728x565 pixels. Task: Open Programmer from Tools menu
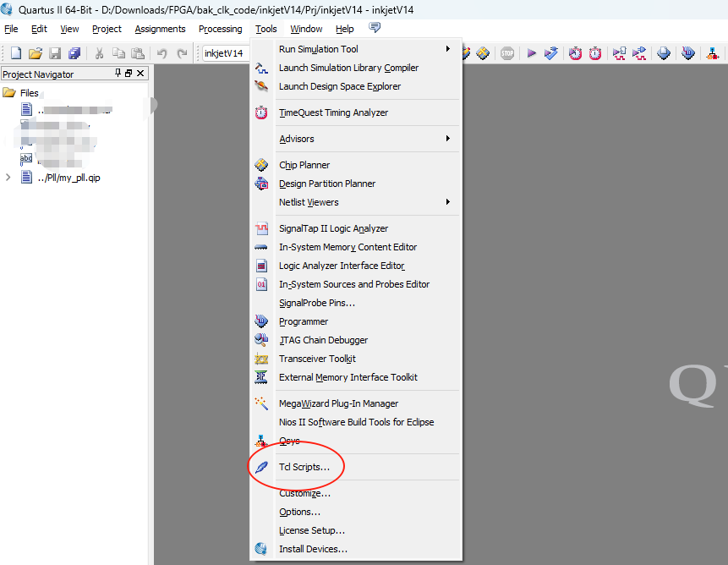click(x=356, y=321)
